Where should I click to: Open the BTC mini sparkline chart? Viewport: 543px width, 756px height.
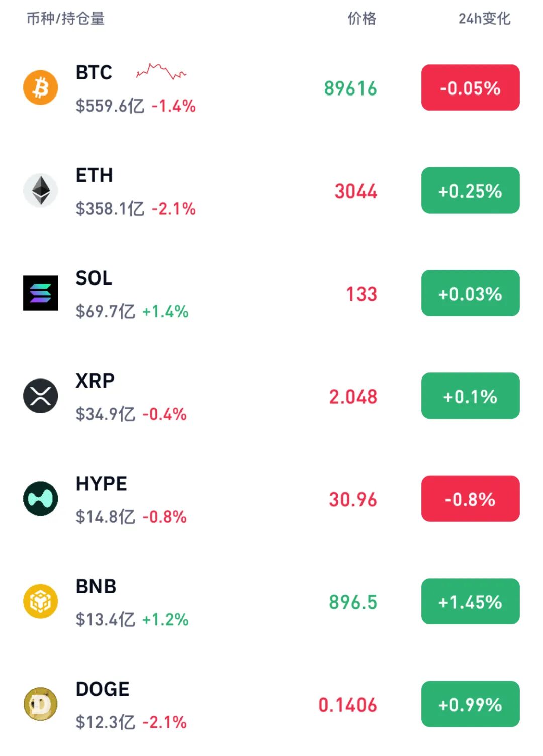[161, 72]
